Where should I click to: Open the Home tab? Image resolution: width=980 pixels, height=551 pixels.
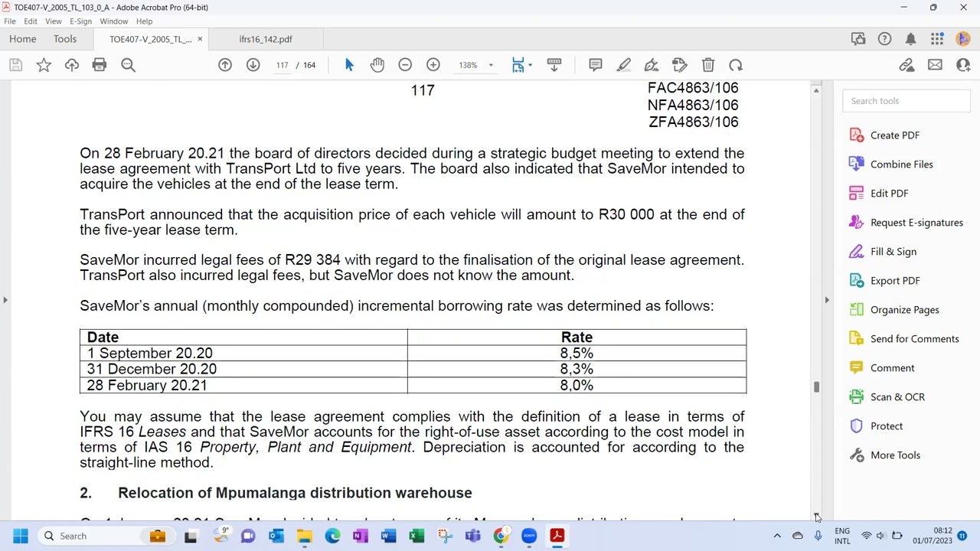coord(23,39)
